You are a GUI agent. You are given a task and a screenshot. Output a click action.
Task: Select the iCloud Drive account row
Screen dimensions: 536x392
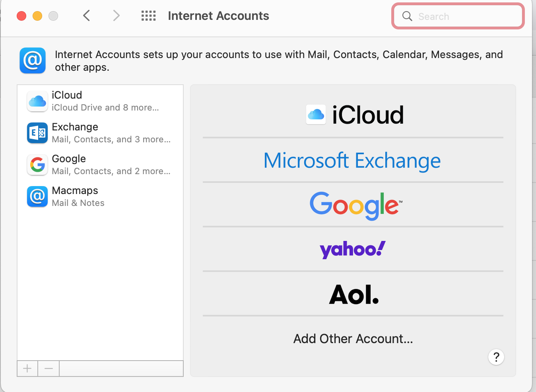pos(105,101)
